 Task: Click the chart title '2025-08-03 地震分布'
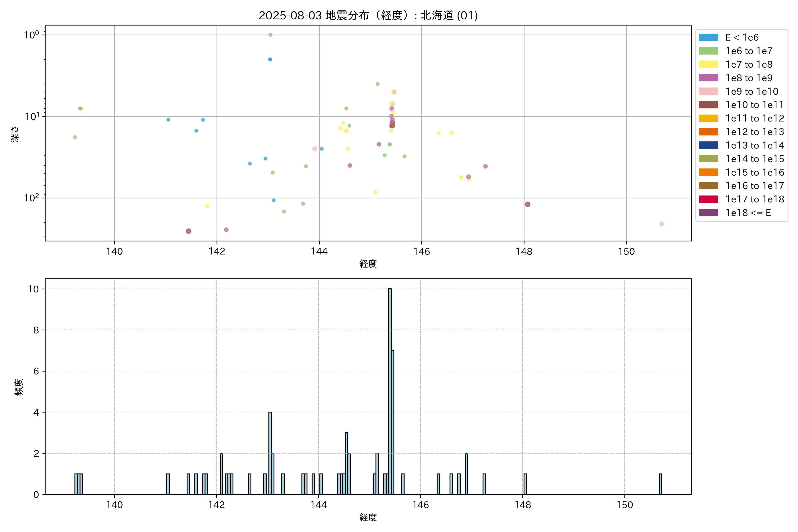coord(368,16)
